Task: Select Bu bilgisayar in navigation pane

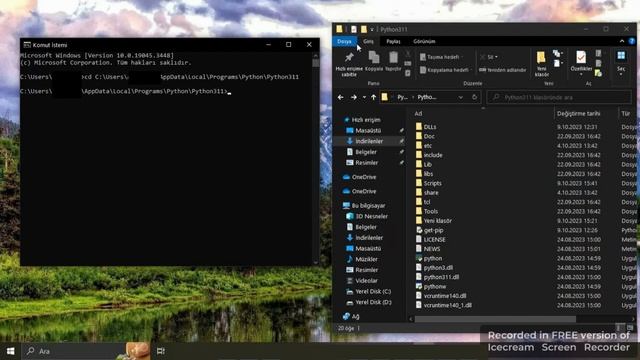Action: (364, 206)
